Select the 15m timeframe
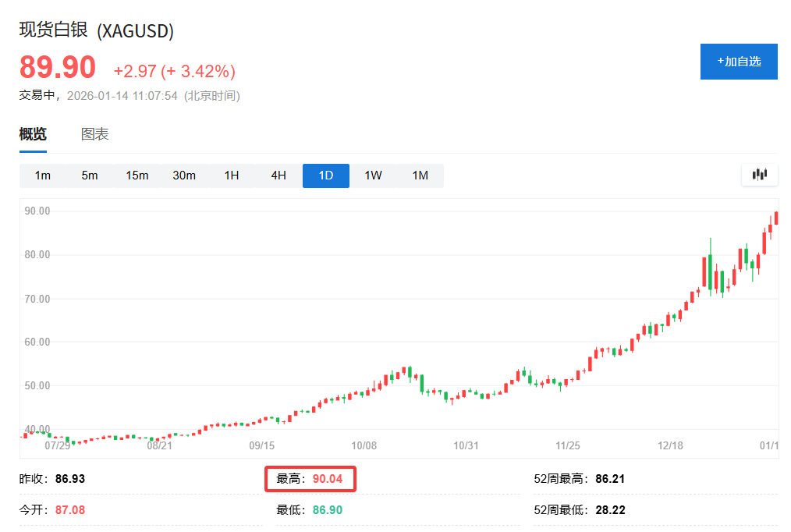Screen dimensions: 791x532 point(137,175)
